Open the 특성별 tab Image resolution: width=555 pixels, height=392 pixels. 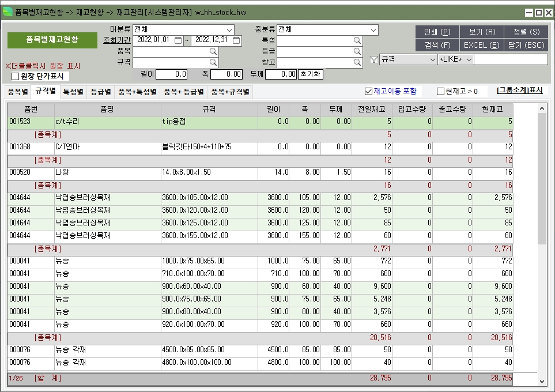click(x=73, y=92)
